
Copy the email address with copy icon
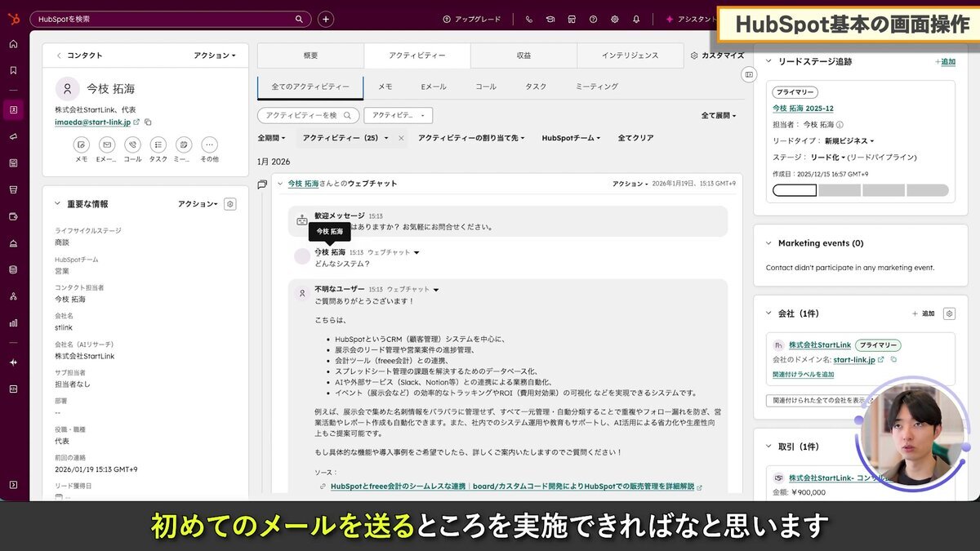point(148,122)
